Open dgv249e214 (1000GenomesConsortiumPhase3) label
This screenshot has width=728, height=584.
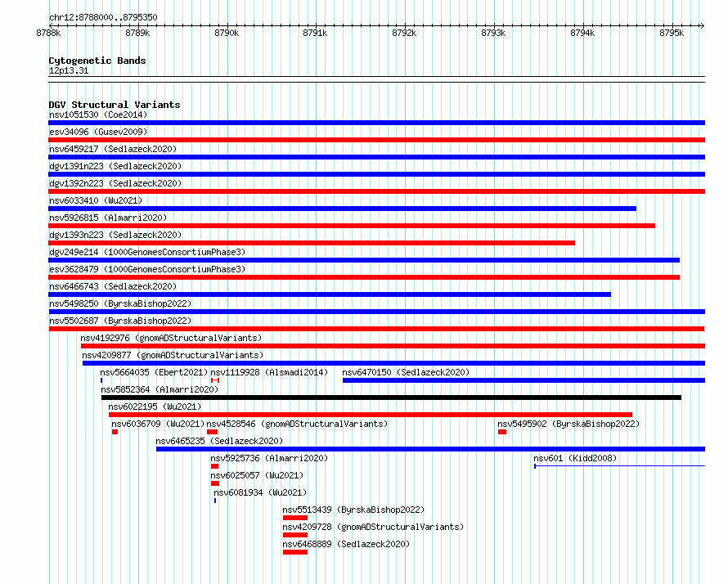(x=147, y=252)
